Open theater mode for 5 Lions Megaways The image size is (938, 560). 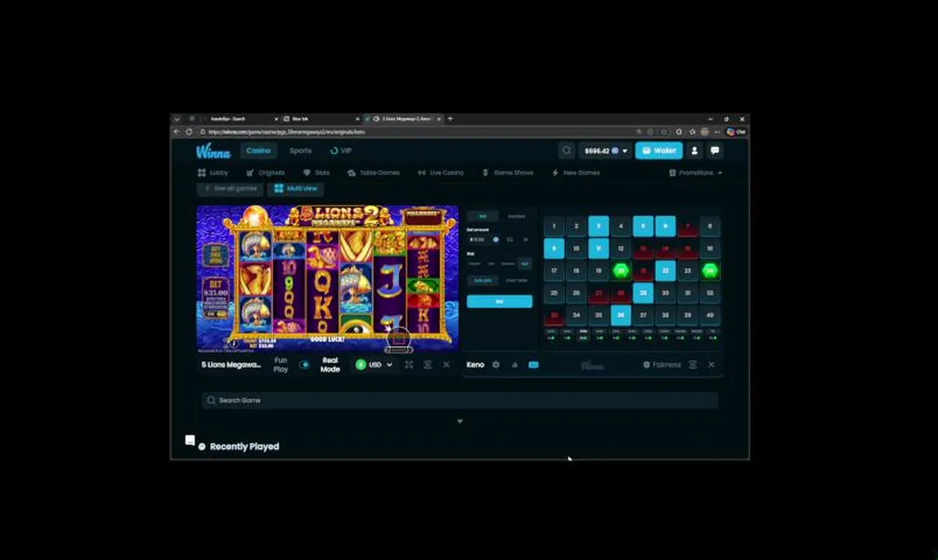tap(427, 365)
